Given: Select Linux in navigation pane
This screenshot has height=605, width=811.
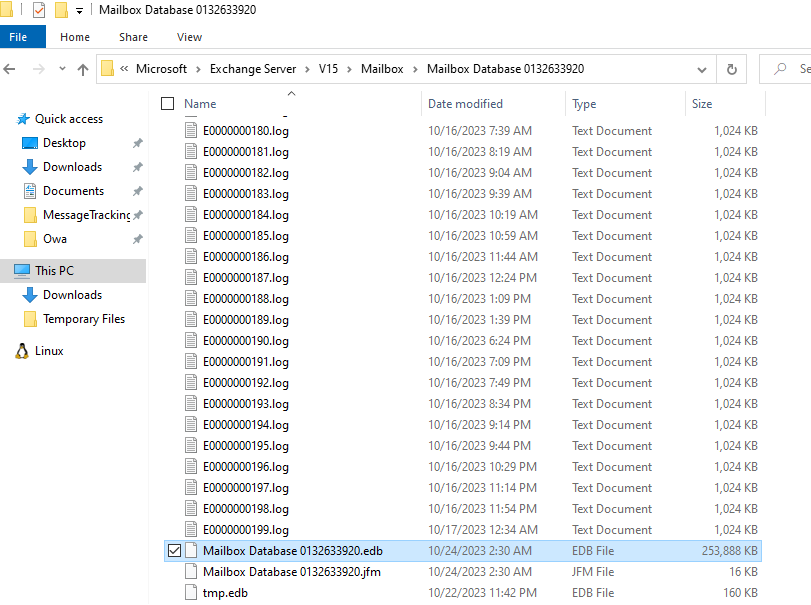Looking at the screenshot, I should 49,351.
